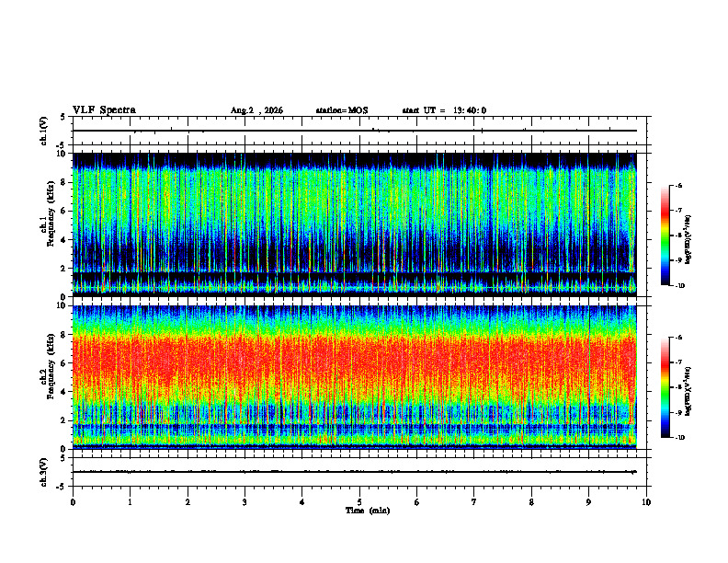Click the time axis tick label "2"
The width and height of the screenshot is (728, 563).
pyautogui.click(x=188, y=502)
